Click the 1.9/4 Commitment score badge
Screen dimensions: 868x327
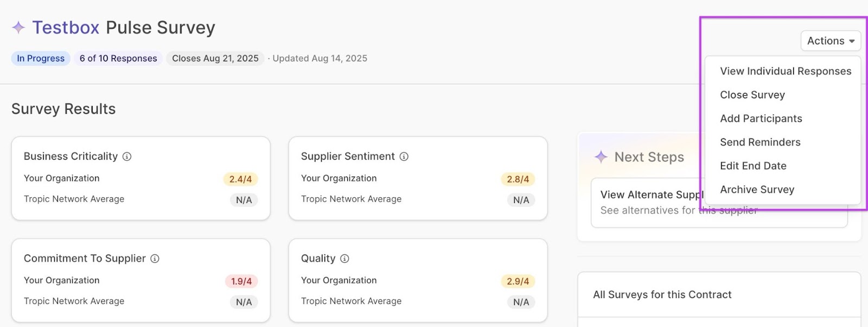tap(241, 281)
